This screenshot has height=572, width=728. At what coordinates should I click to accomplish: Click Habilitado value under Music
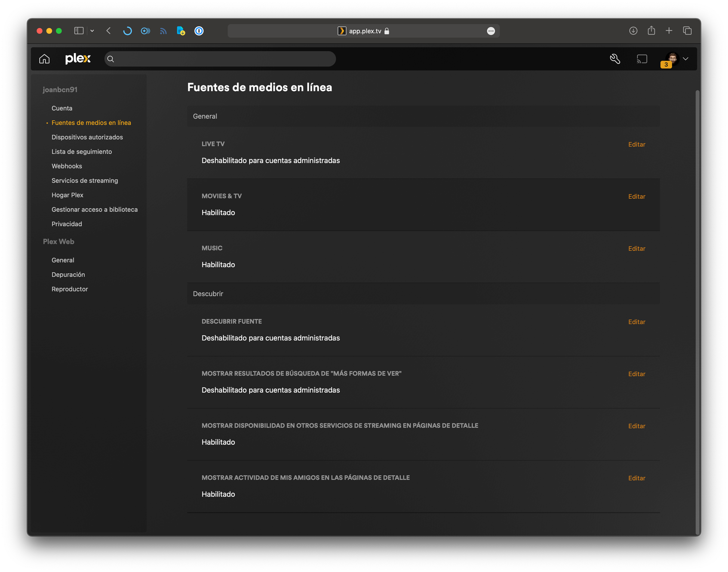(x=218, y=265)
